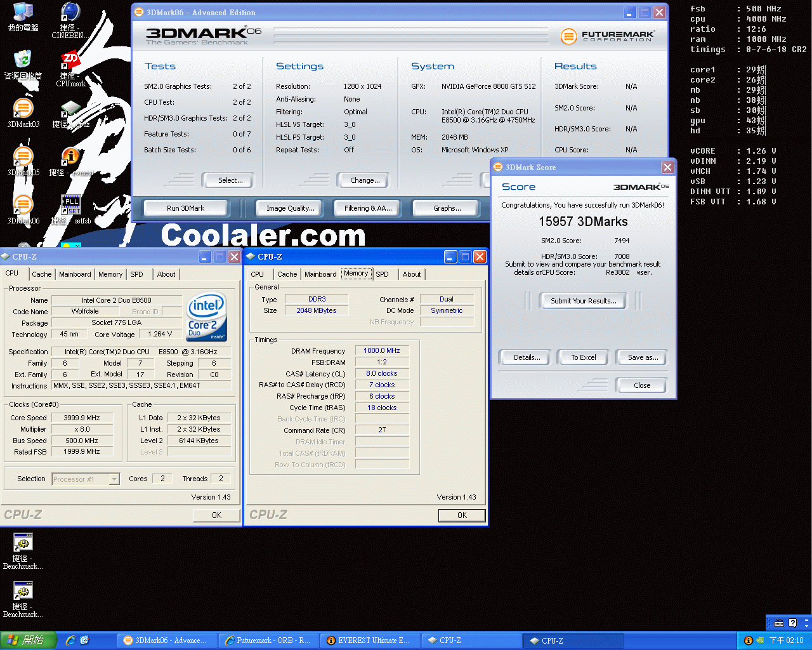The width and height of the screenshot is (812, 650).
Task: Click the Core Voltage 1.264 V value
Action: point(160,334)
